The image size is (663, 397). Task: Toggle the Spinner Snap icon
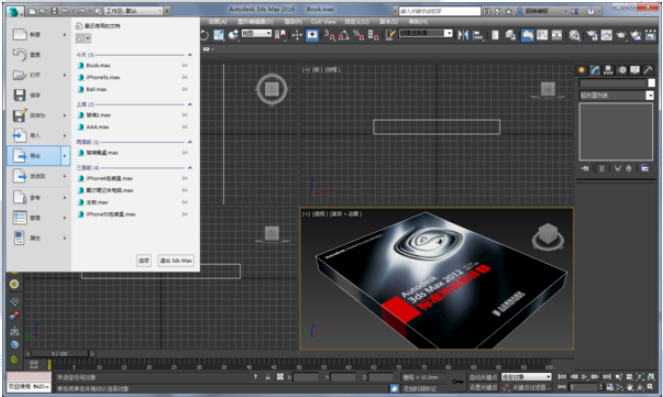click(373, 35)
